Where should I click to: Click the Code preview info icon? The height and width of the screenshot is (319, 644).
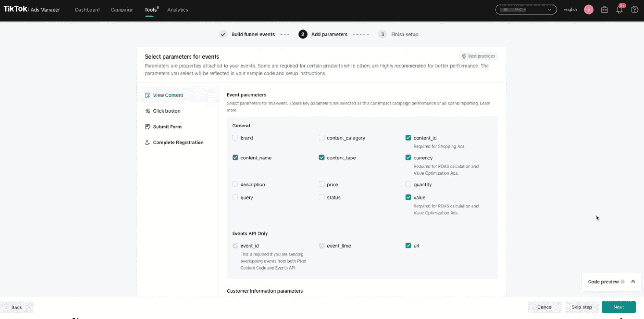[x=623, y=282]
